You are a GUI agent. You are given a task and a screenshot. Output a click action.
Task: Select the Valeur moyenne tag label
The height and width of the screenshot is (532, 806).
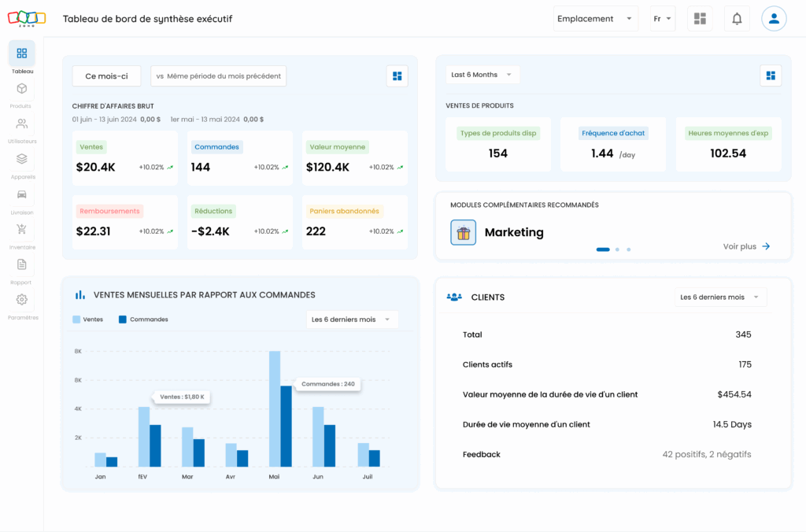337,147
